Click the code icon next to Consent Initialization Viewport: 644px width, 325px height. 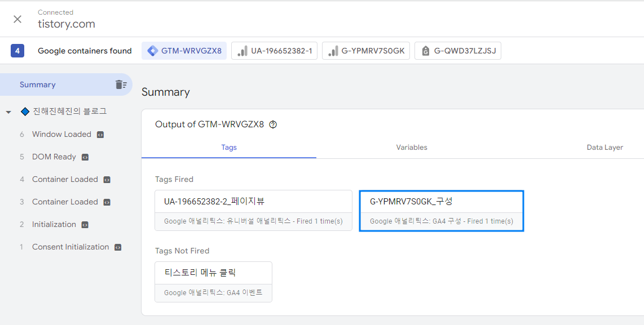pyautogui.click(x=118, y=247)
